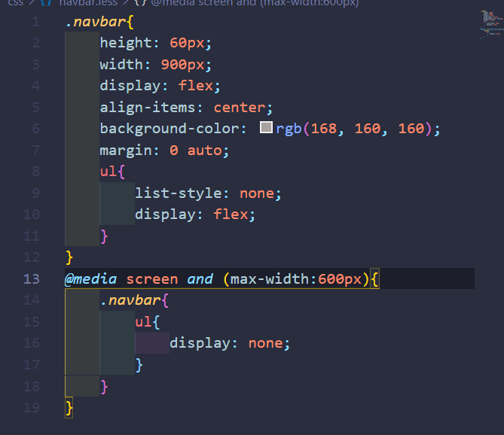Click the minimap code preview

tap(492, 25)
